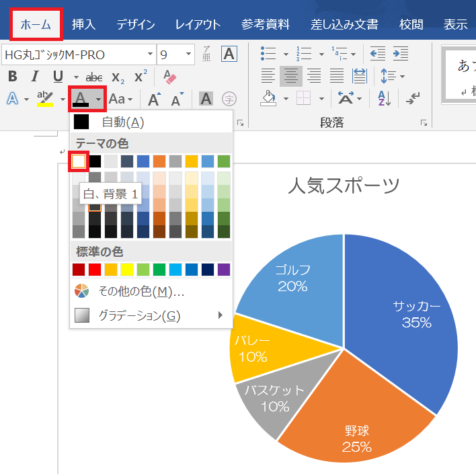The height and width of the screenshot is (474, 476).
Task: Select the 人気スポーツ chart title
Action: coord(344,185)
